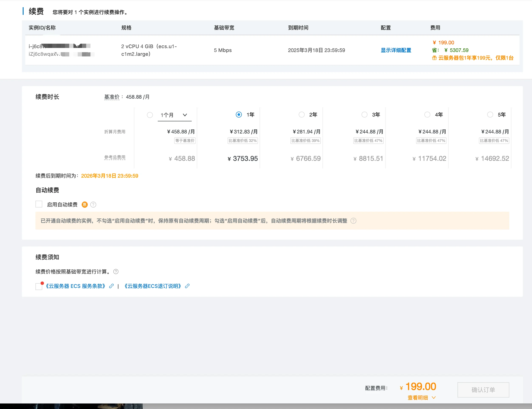Viewport: 532px width, 409px height.
Task: Open 《云服务器 ECS 服务条款》 link
Action: pyautogui.click(x=75, y=286)
